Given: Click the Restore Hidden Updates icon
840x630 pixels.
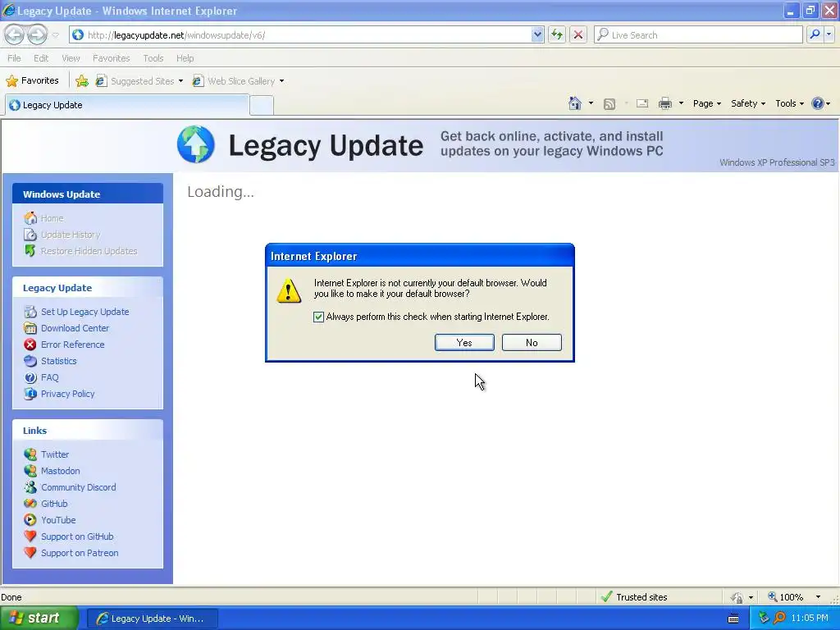Looking at the screenshot, I should (x=30, y=251).
